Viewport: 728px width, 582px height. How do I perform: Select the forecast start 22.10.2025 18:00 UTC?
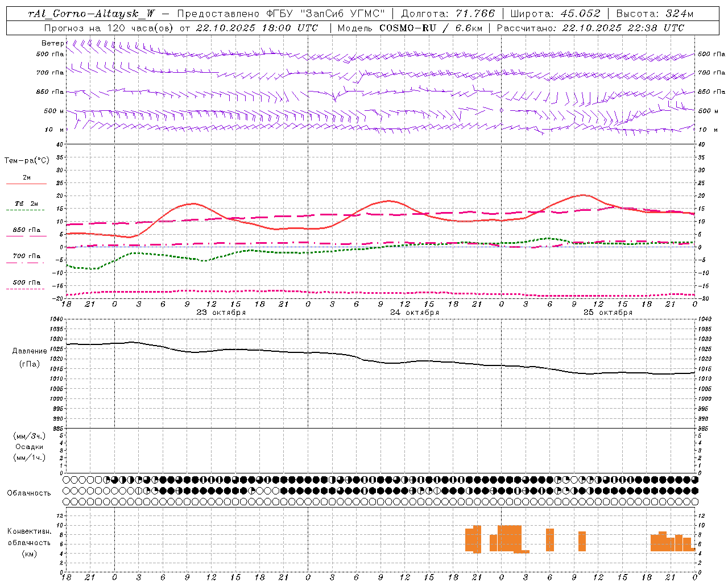pos(257,28)
